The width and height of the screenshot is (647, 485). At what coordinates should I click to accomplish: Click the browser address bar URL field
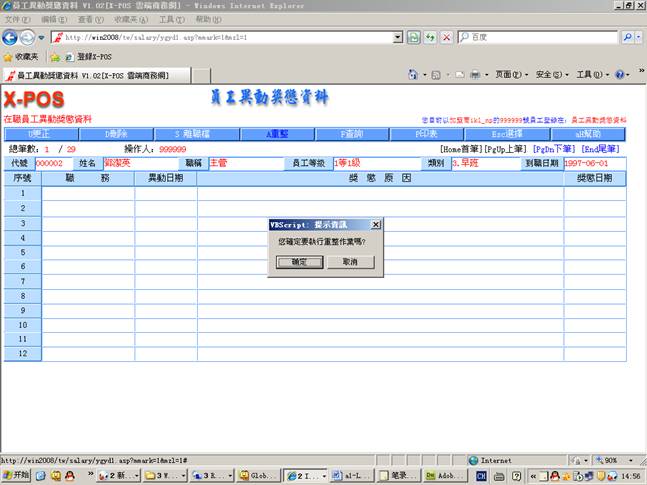[230, 37]
